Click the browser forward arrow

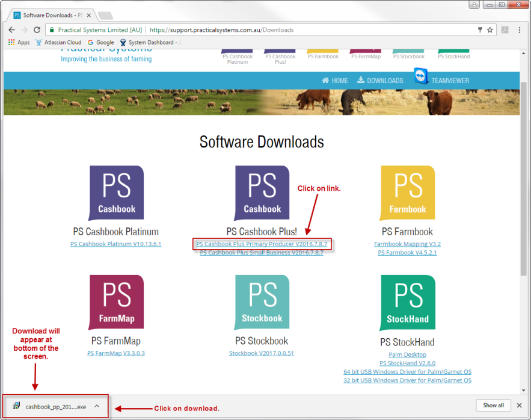(x=25, y=30)
